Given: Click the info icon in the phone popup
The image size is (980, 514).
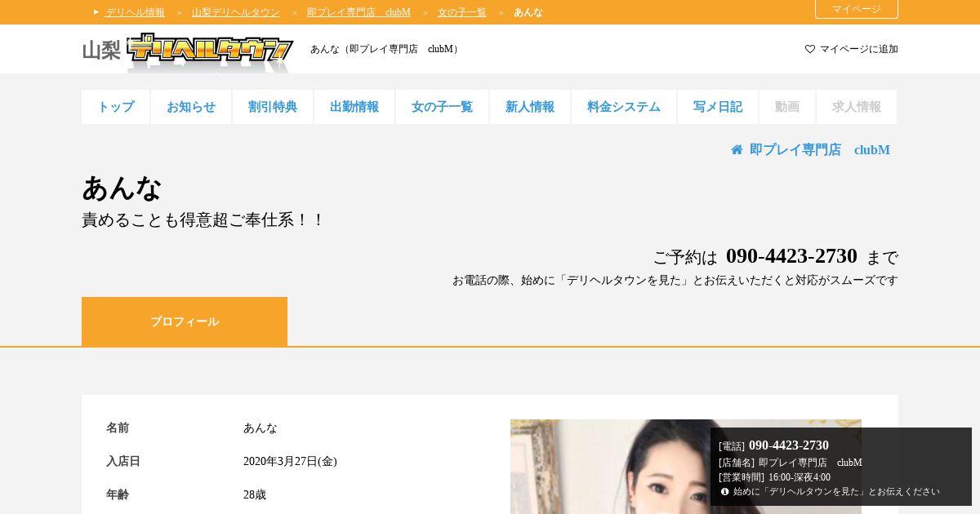Looking at the screenshot, I should 724,492.
